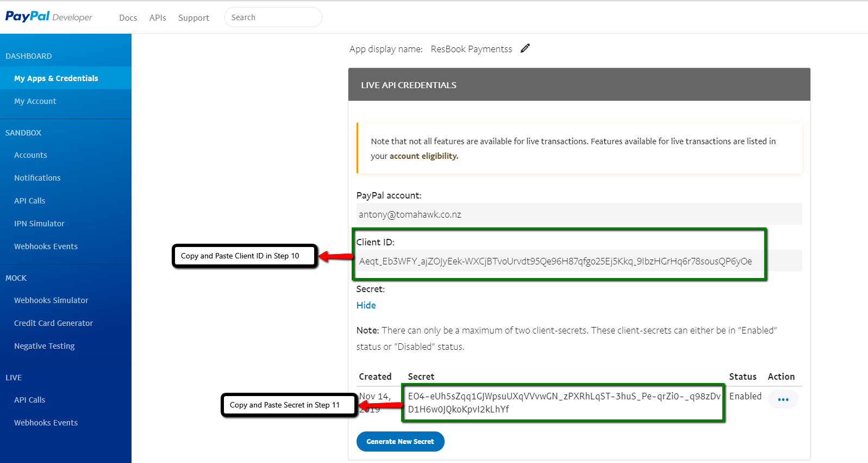Click the Enabled status text
The height and width of the screenshot is (463, 868).
[745, 396]
